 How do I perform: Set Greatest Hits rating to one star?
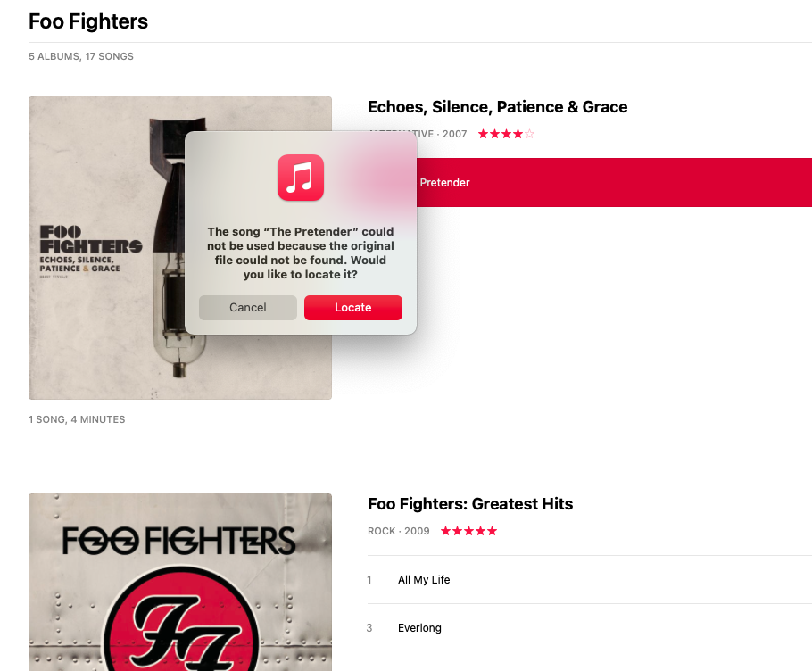click(x=446, y=531)
